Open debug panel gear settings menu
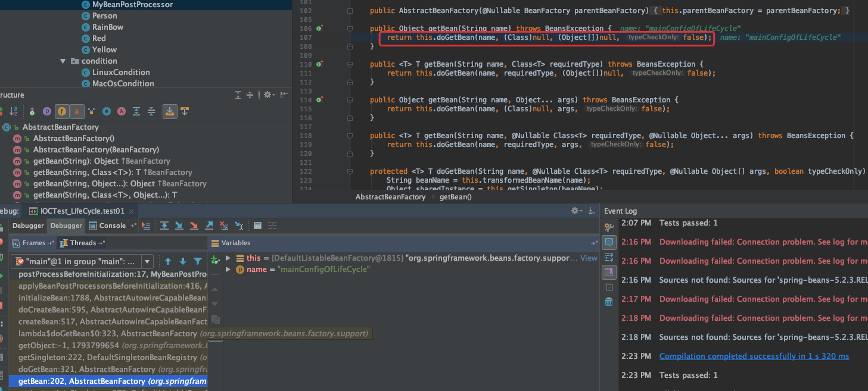 pos(576,211)
